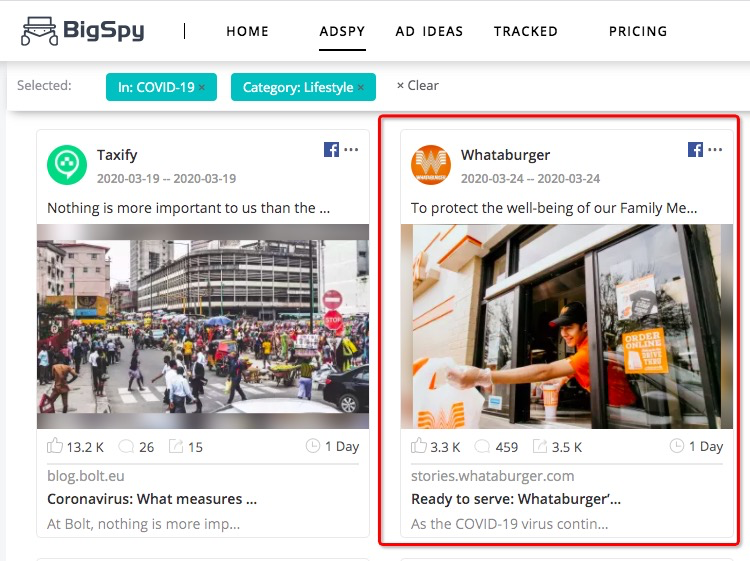750x561 pixels.
Task: Click the comment icon on Whataburger ad
Action: (x=482, y=447)
